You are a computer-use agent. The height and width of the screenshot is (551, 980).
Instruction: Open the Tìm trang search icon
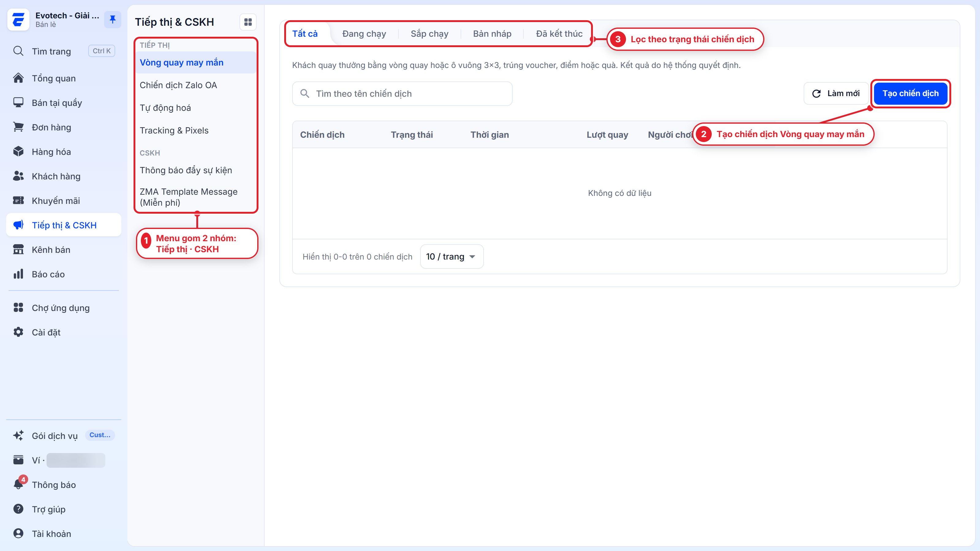click(18, 51)
